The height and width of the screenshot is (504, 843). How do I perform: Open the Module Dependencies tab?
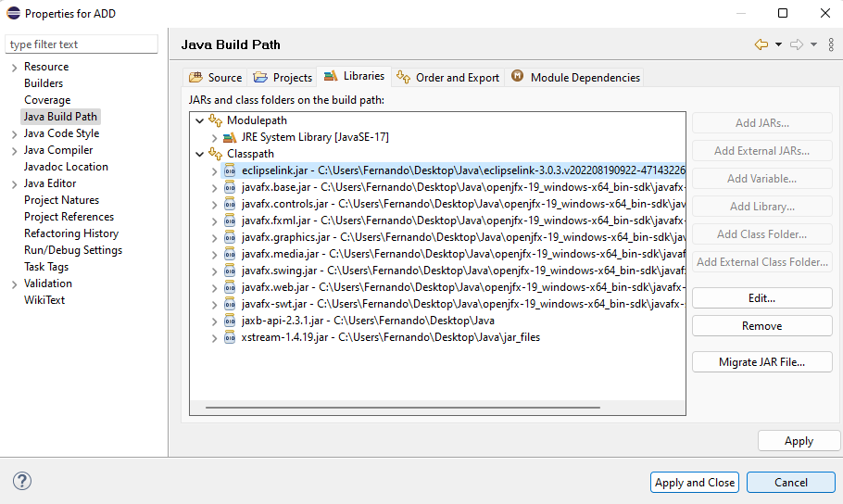tap(575, 78)
